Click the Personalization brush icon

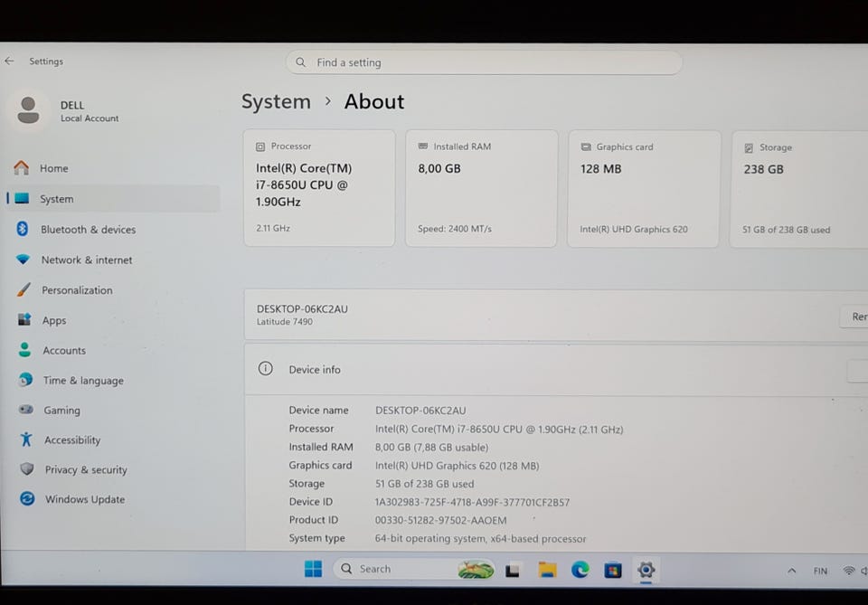(24, 289)
